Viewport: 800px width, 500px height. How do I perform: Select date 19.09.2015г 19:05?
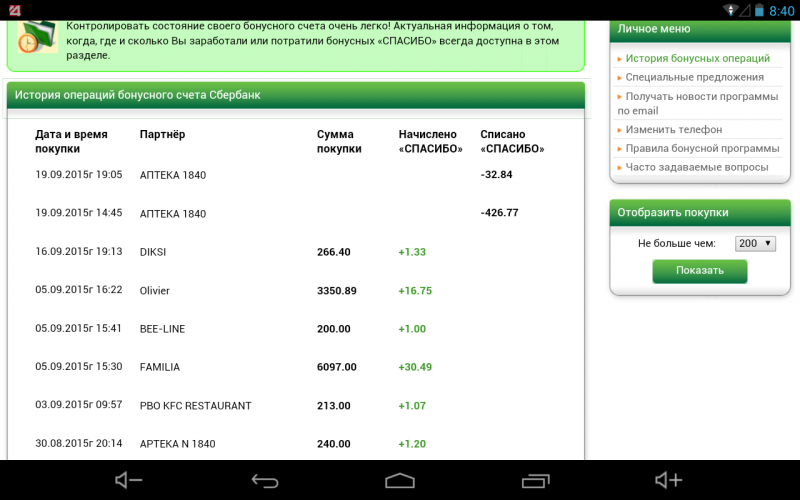(x=79, y=174)
